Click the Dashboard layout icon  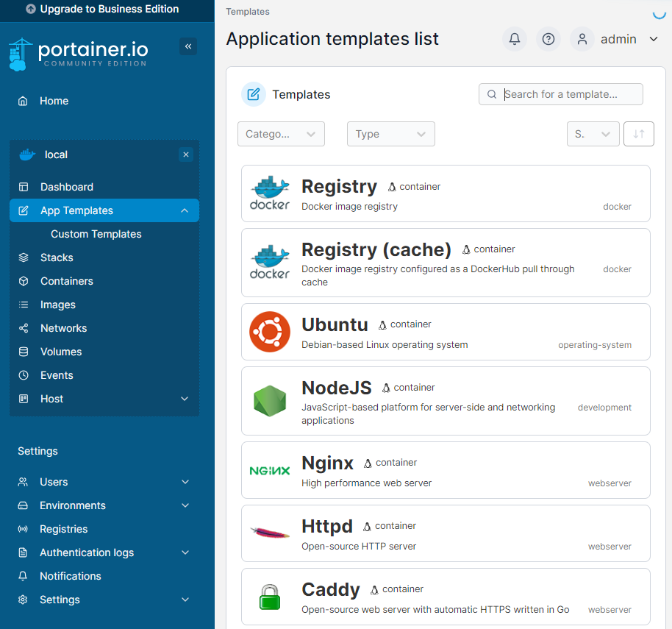(x=24, y=187)
